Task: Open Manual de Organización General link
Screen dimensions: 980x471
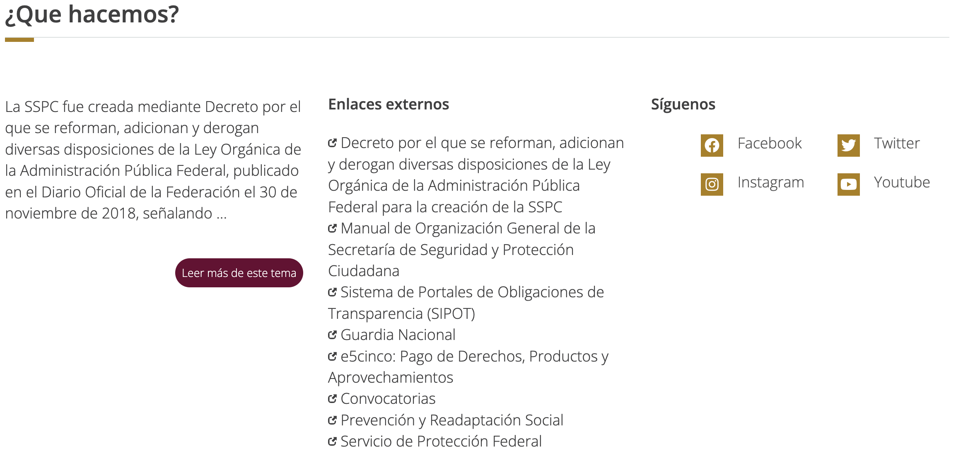Action: coord(462,250)
